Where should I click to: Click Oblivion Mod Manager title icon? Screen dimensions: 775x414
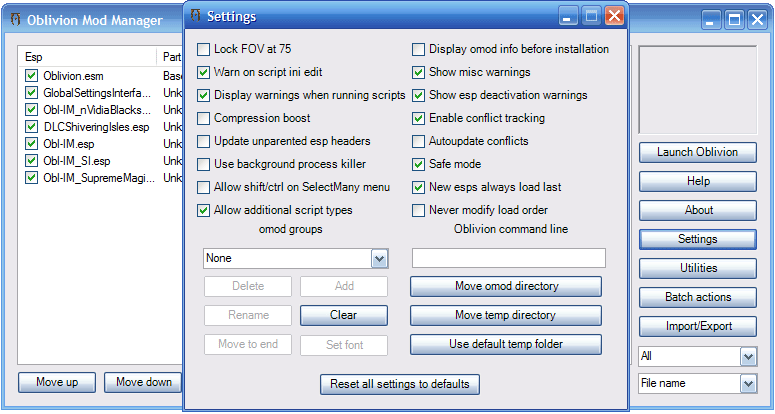tap(16, 20)
